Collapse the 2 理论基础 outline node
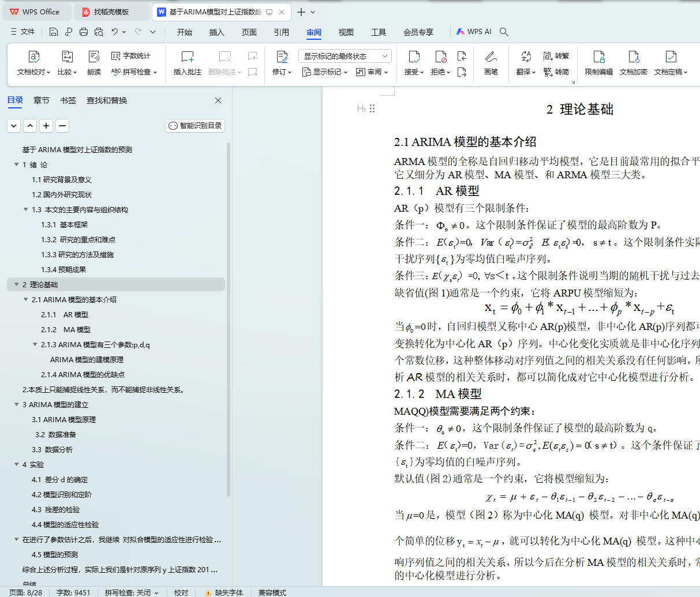 16,284
